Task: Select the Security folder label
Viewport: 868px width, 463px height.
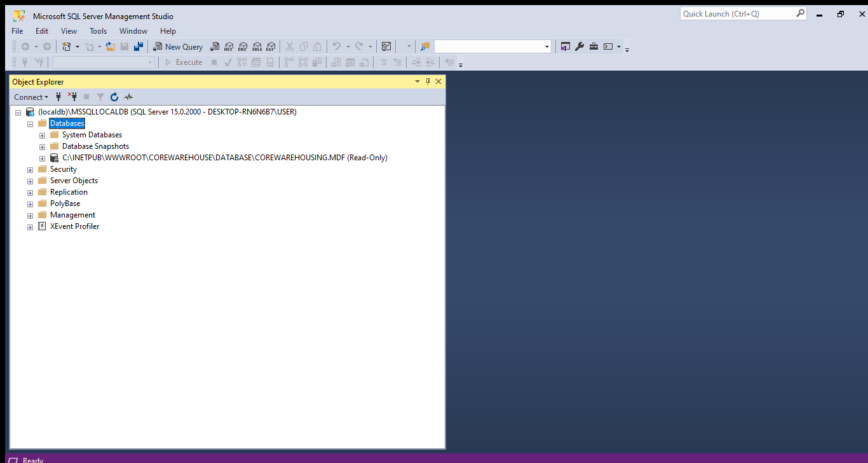Action: click(x=64, y=169)
